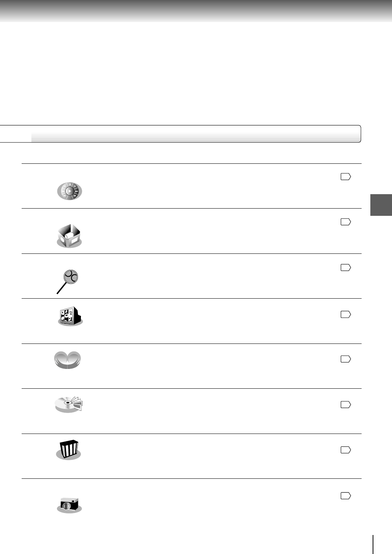Click the round playback control pad icon
This screenshot has height=554, width=392.
pyautogui.click(x=70, y=191)
